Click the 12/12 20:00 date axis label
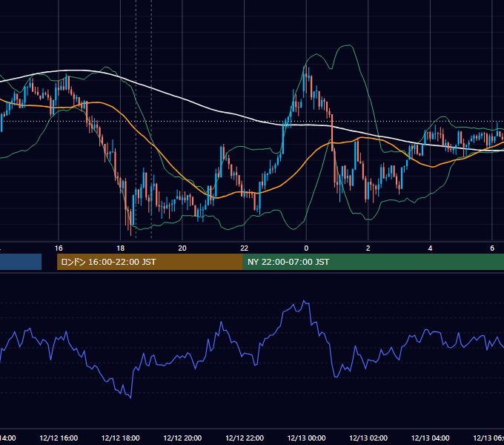Image resolution: width=504 pixels, height=445 pixels. point(182,438)
